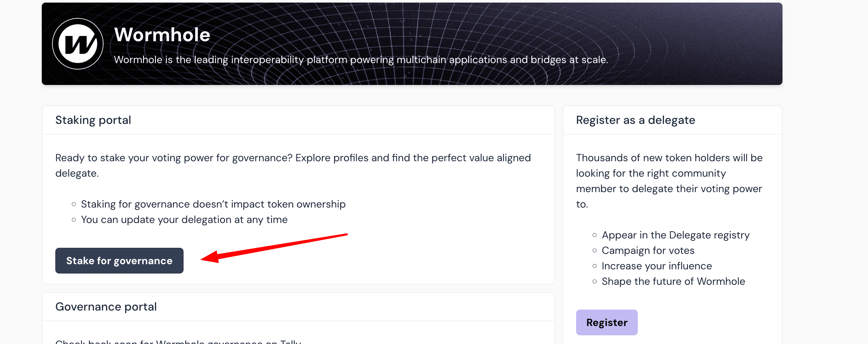
Task: Click the Wormhole circular logo icon
Action: point(78,44)
